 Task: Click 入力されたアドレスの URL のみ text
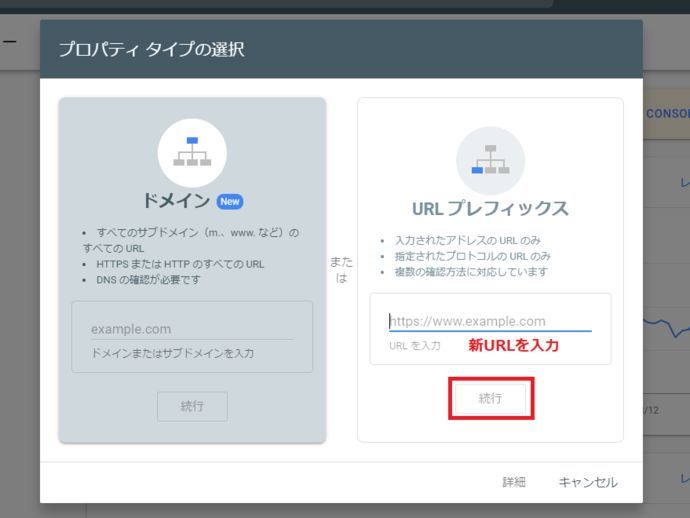[467, 240]
